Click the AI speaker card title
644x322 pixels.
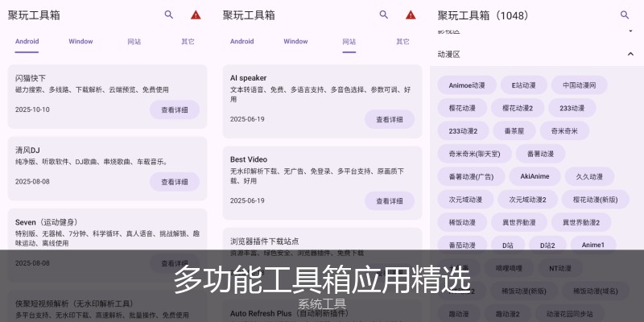pyautogui.click(x=248, y=78)
